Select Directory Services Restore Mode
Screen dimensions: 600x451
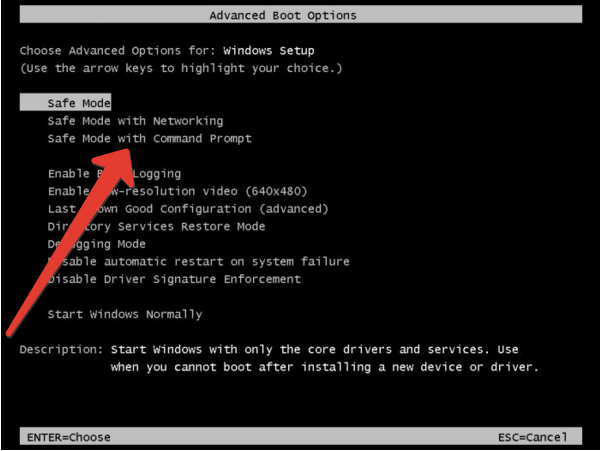pos(156,226)
